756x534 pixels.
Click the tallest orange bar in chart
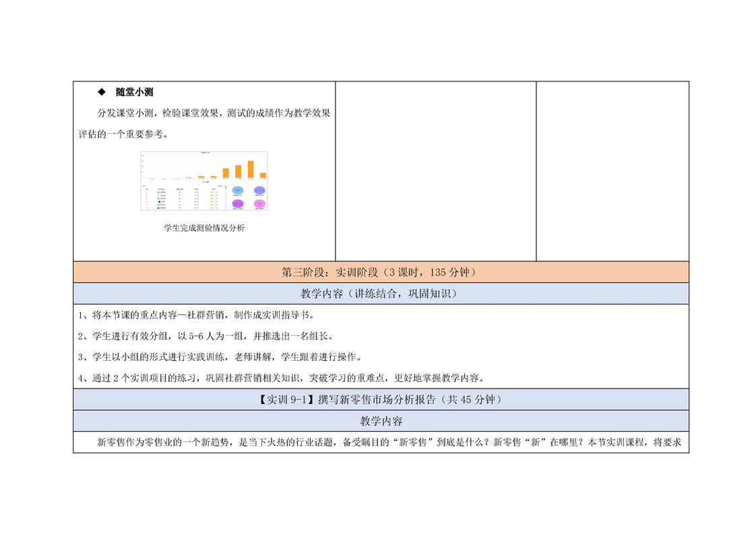(x=251, y=169)
